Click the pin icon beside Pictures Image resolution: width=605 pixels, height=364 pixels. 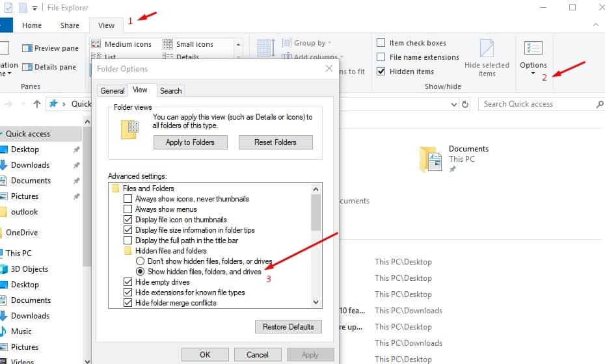tap(76, 196)
